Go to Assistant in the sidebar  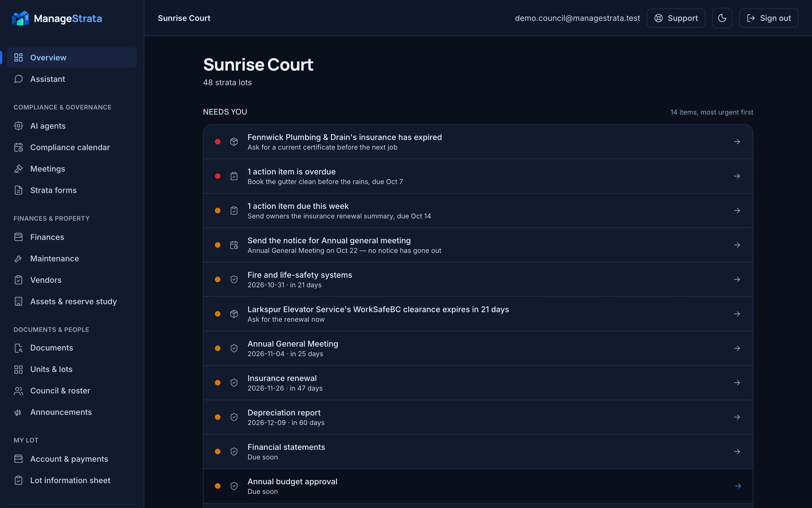click(x=72, y=79)
